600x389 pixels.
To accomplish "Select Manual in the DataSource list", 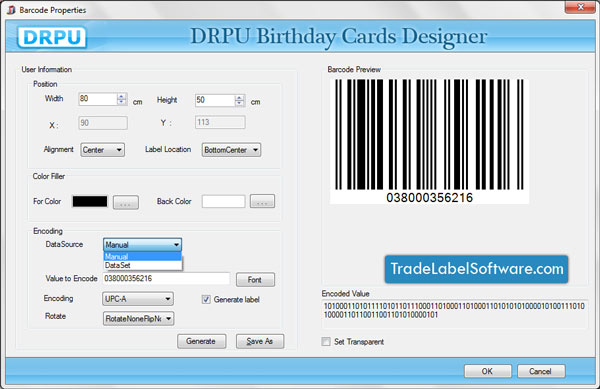I will [x=142, y=256].
